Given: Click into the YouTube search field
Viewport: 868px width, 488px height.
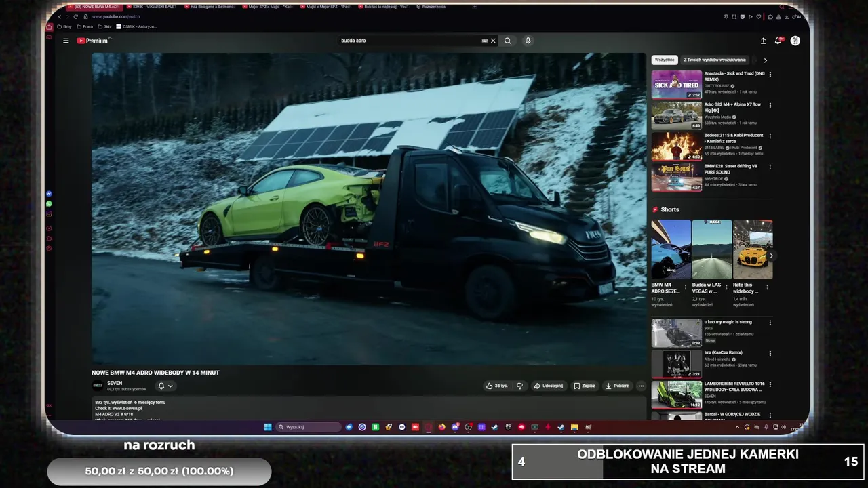Looking at the screenshot, I should (x=409, y=41).
